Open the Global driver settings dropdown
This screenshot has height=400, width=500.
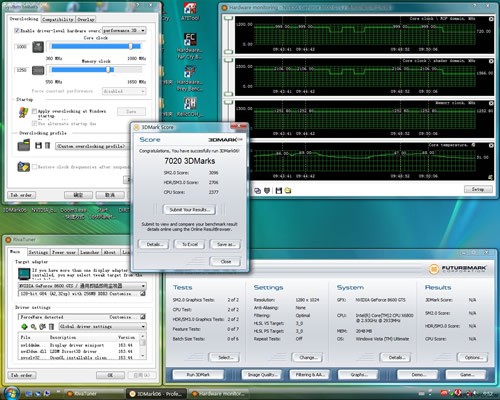[x=102, y=326]
